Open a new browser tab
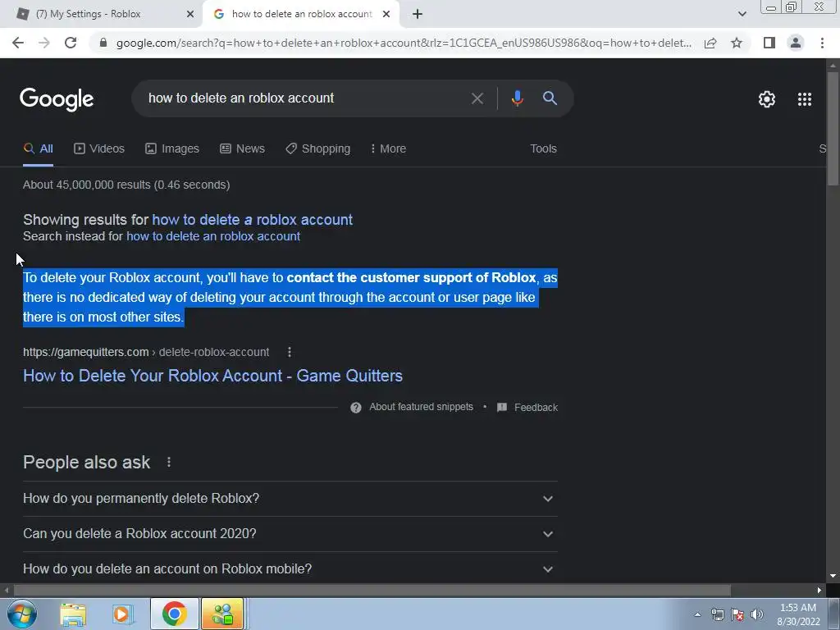 (418, 14)
